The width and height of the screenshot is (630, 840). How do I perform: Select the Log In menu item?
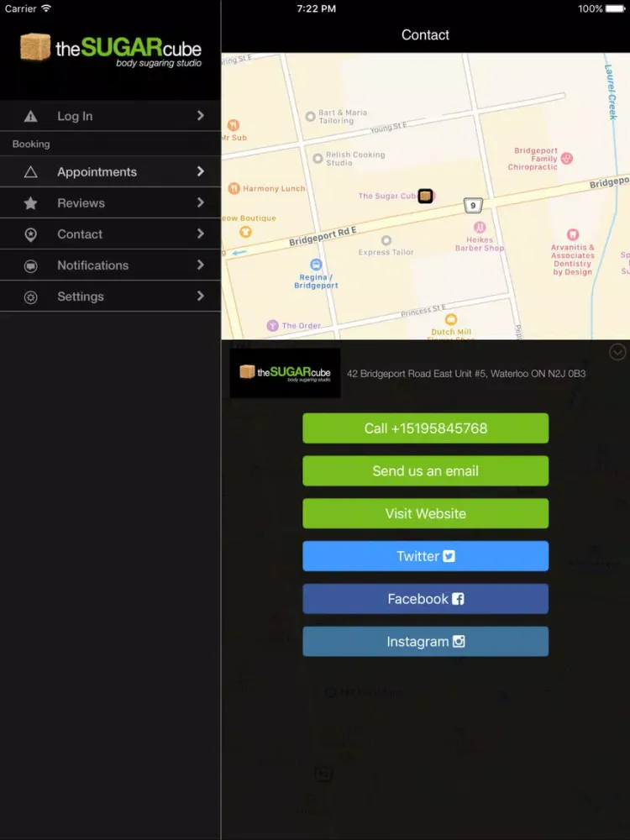(110, 116)
